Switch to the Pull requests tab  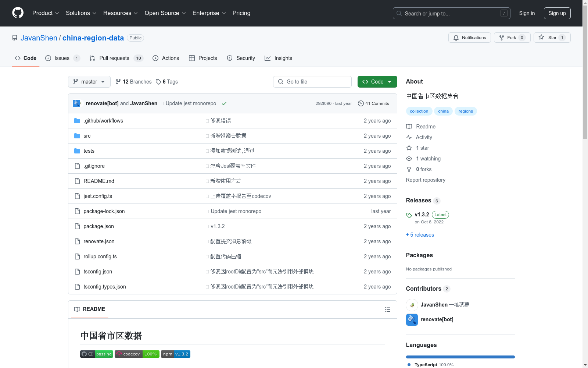click(116, 58)
